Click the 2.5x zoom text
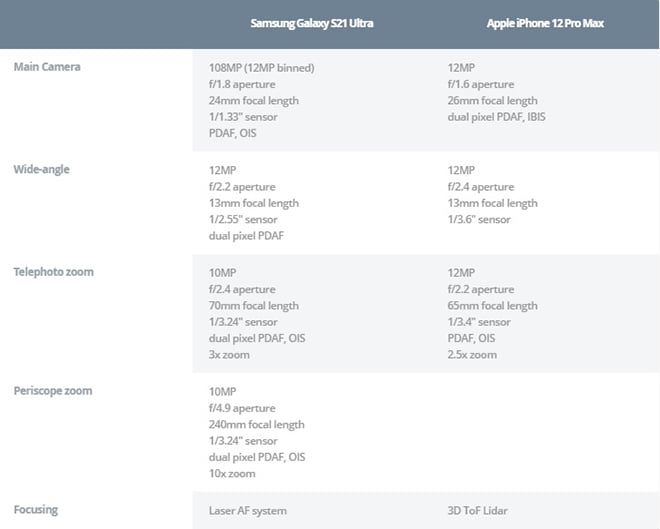The width and height of the screenshot is (660, 529). (472, 355)
